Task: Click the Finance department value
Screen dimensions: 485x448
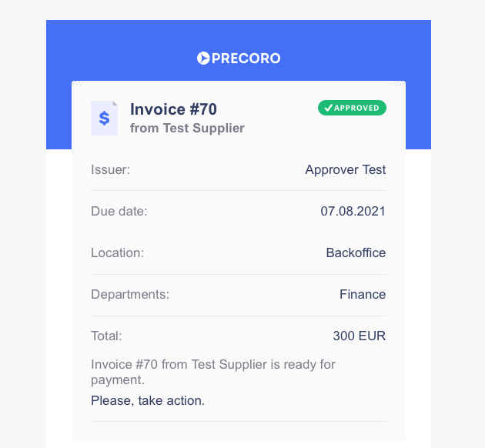Action: click(363, 294)
